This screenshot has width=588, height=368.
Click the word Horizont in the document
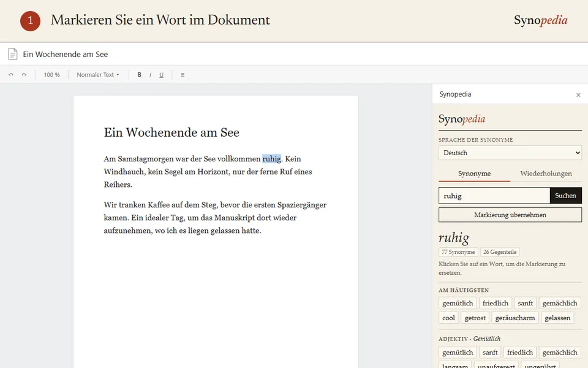(x=213, y=172)
